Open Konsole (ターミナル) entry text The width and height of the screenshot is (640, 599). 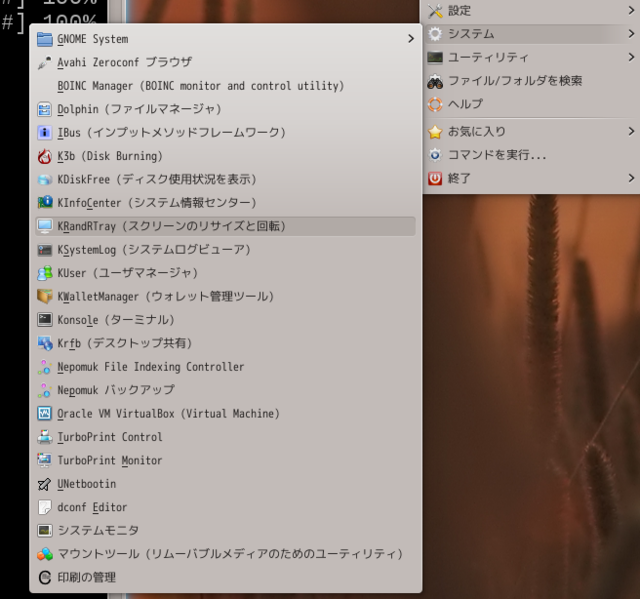coord(116,320)
